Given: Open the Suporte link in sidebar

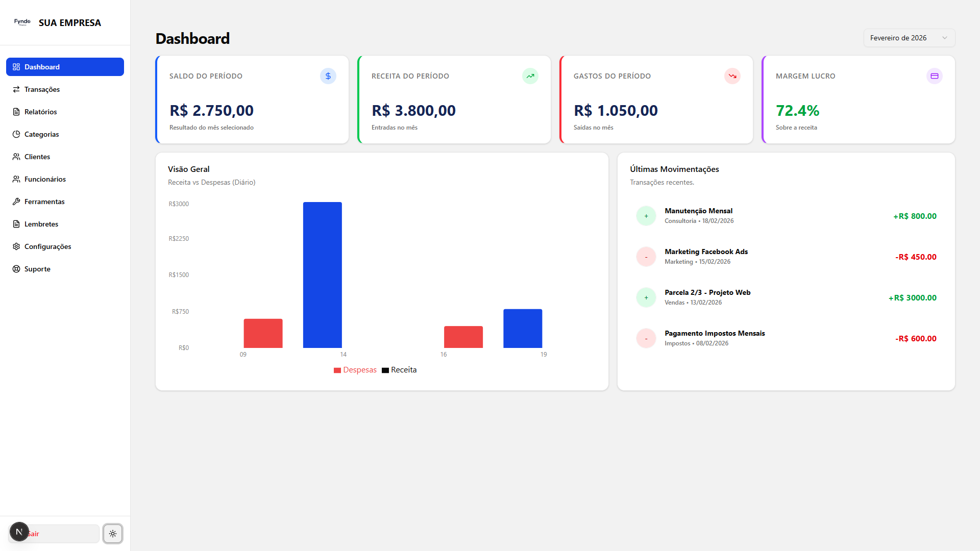Looking at the screenshot, I should coord(37,269).
